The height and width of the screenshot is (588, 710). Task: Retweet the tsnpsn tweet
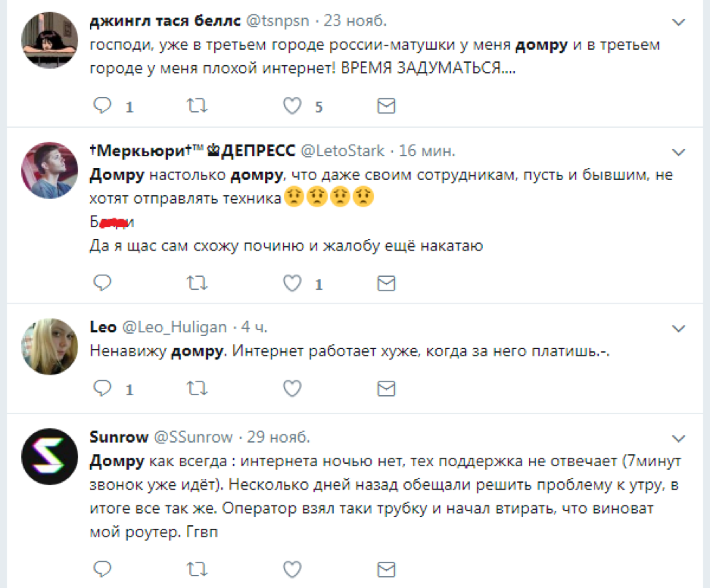point(196,106)
